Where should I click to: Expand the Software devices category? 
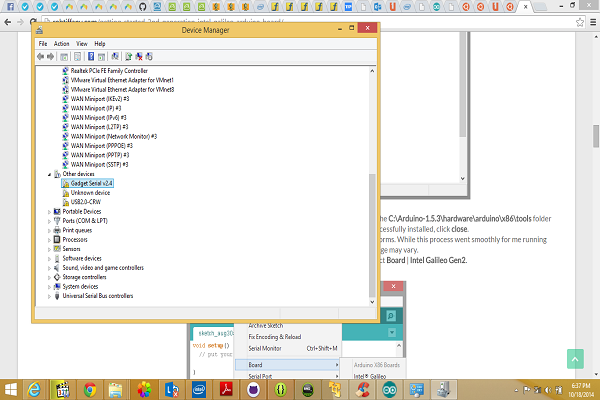point(49,259)
